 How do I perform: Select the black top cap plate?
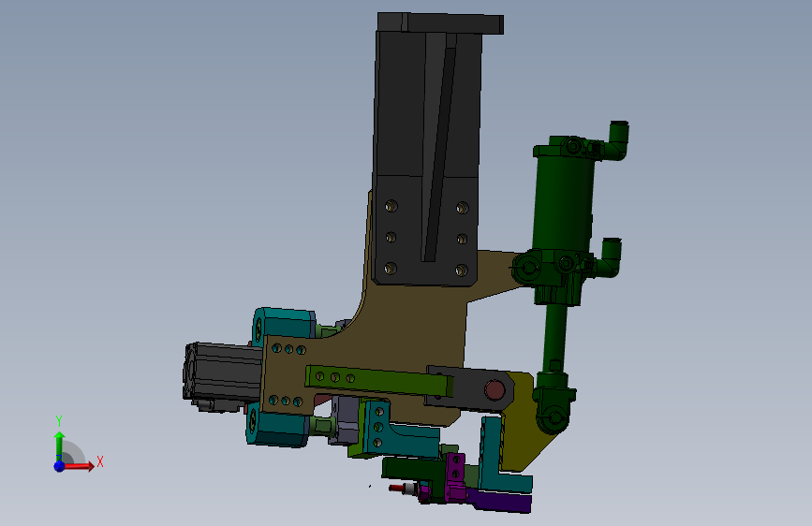click(x=440, y=23)
